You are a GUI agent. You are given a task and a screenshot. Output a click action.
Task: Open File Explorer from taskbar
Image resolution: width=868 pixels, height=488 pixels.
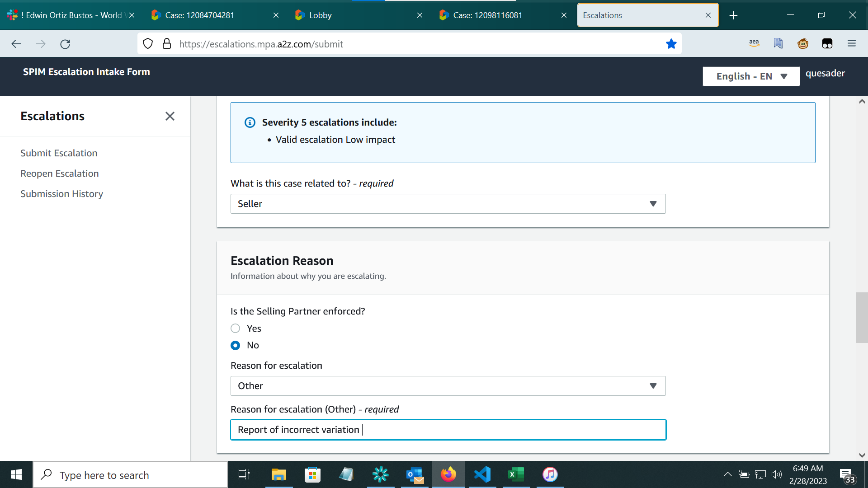pos(279,474)
